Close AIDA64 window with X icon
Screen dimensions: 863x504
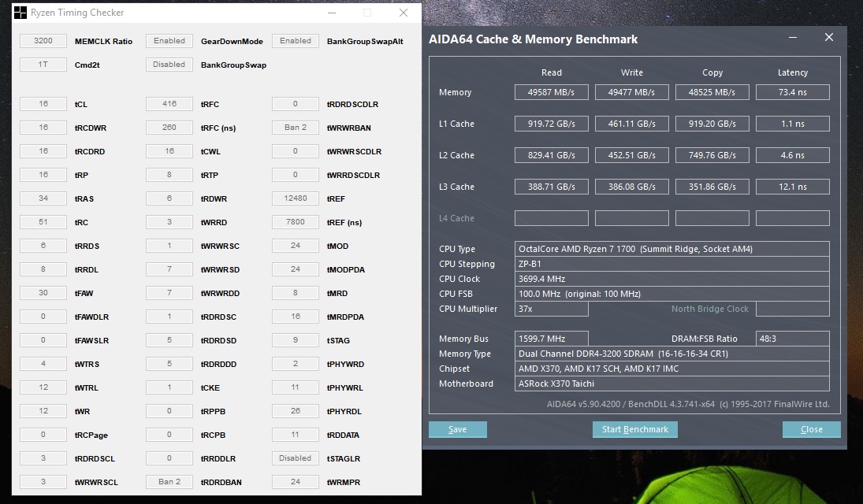[829, 38]
